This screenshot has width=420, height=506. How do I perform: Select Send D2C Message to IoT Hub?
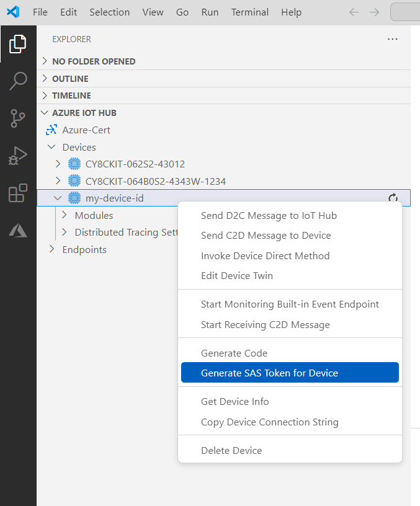coord(269,215)
